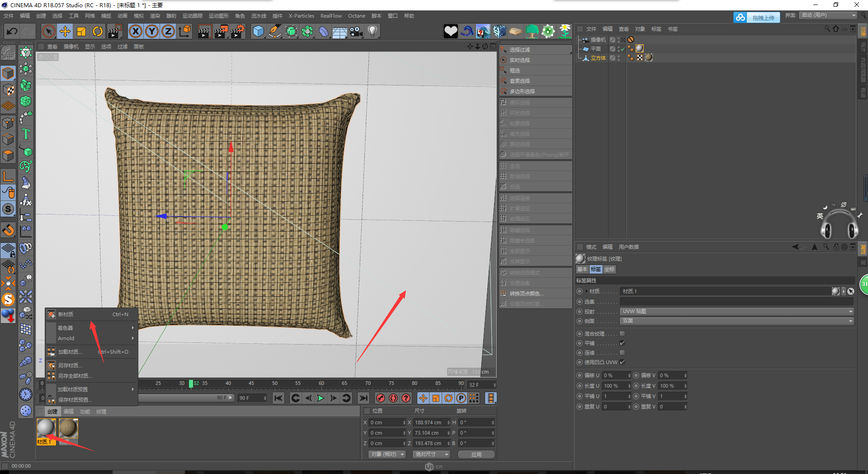Add a cube primitive from toolbar
Image resolution: width=868 pixels, height=474 pixels.
[258, 32]
